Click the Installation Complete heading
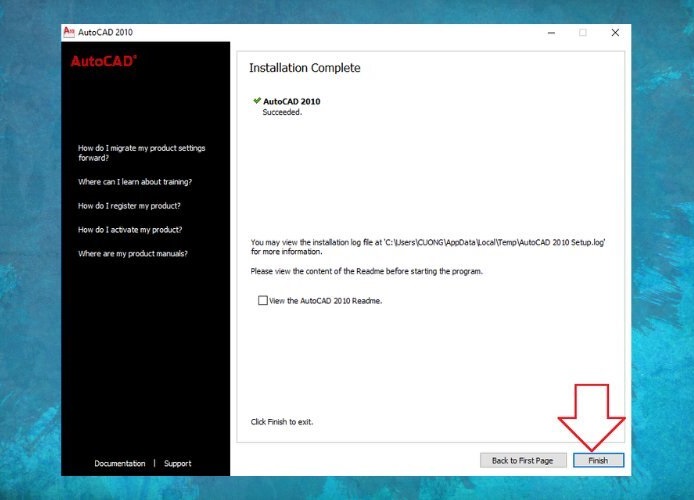The width and height of the screenshot is (694, 500). (304, 68)
